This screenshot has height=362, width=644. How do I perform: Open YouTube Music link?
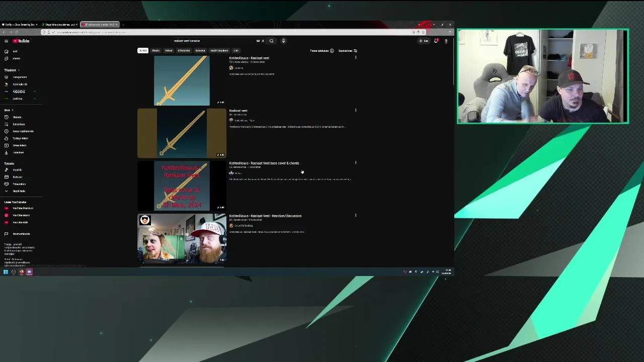tap(20, 215)
